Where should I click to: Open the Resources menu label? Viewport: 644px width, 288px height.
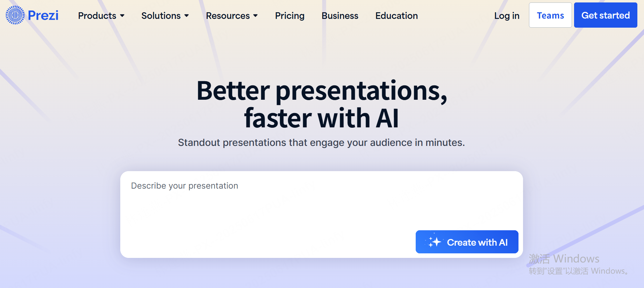click(x=228, y=16)
